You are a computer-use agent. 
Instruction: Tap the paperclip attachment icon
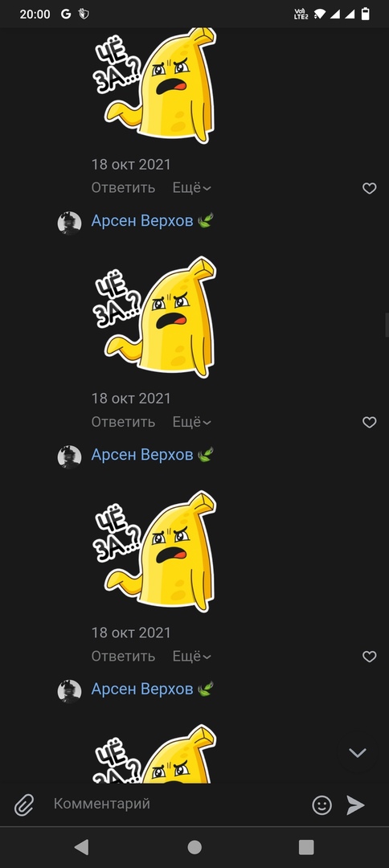[24, 805]
